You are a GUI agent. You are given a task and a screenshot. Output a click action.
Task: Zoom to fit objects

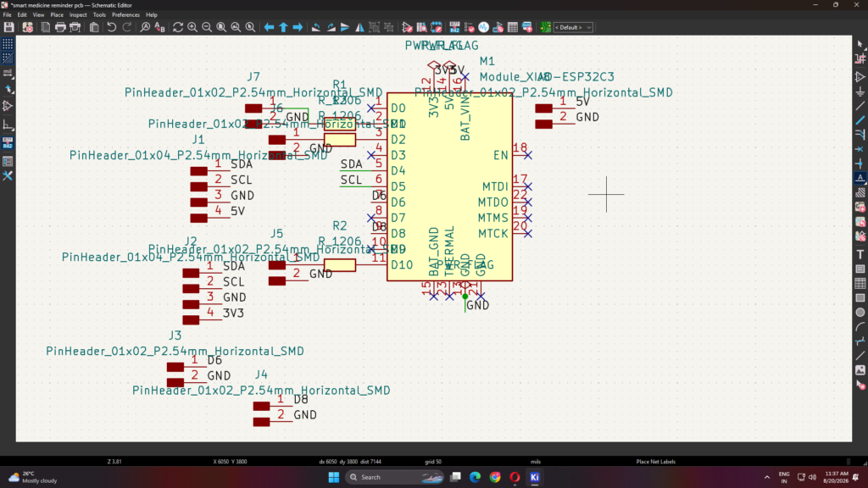point(236,27)
